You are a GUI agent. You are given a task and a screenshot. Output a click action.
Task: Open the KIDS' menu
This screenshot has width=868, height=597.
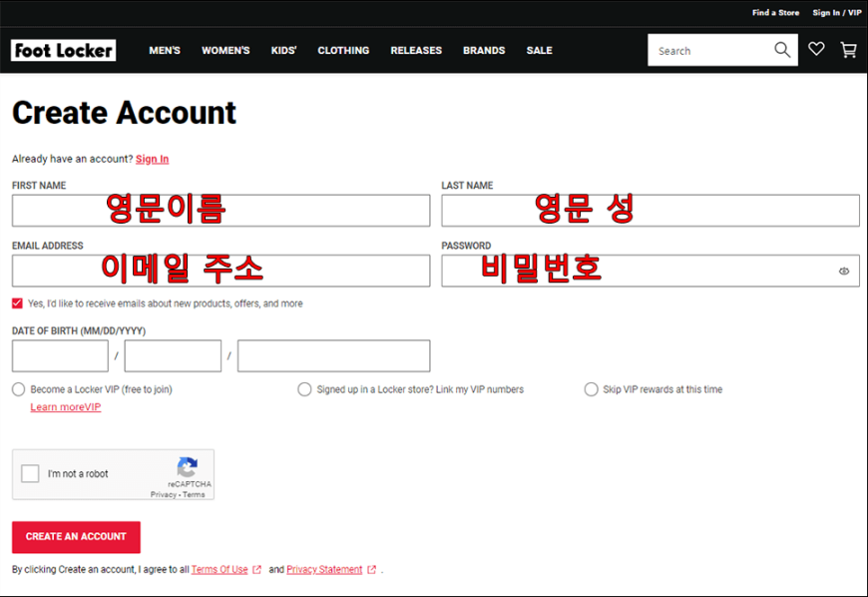click(x=283, y=50)
